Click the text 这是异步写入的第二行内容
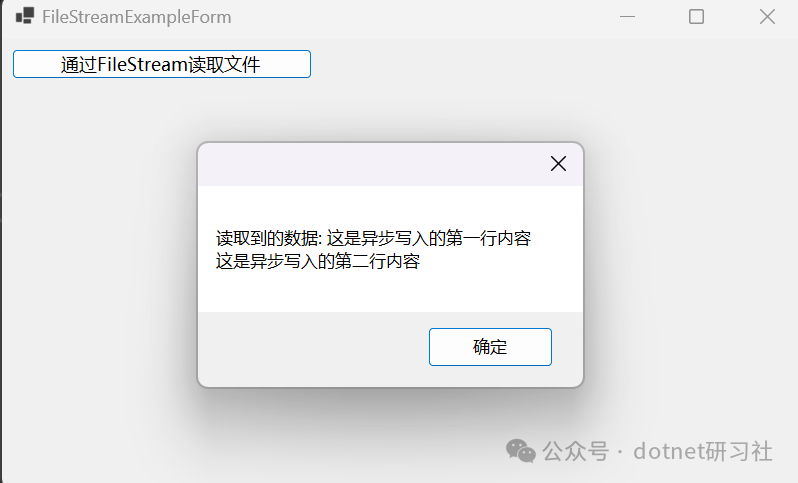The height and width of the screenshot is (483, 798). 318,261
